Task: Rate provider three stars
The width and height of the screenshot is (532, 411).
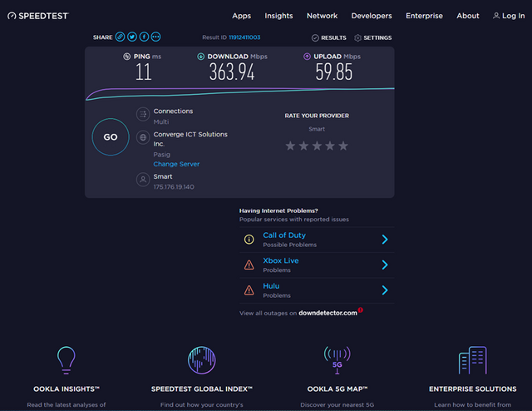Action: pyautogui.click(x=317, y=146)
